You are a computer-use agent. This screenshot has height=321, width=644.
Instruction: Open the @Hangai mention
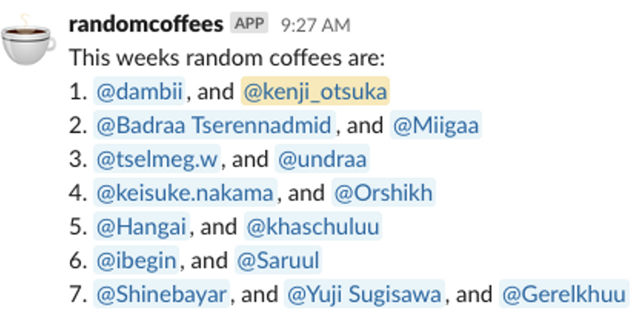141,227
